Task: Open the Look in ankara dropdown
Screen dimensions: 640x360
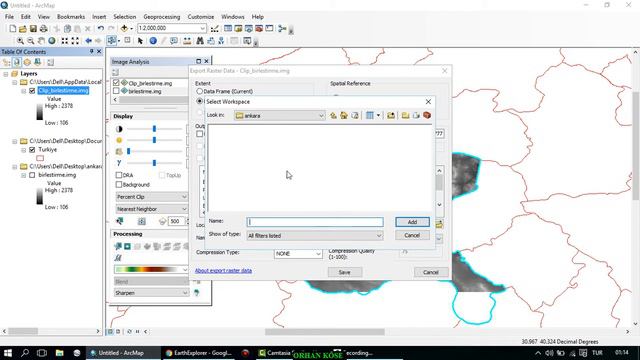Action: tap(321, 116)
